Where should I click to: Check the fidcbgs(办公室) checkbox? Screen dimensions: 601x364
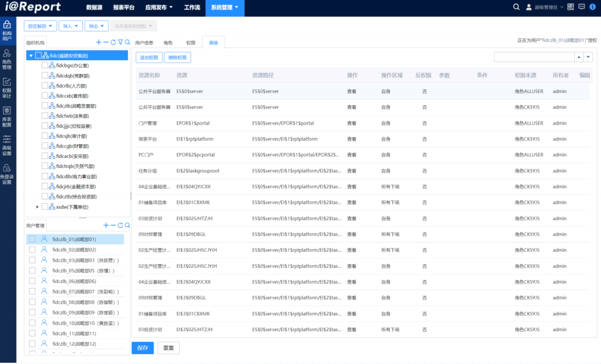45,66
